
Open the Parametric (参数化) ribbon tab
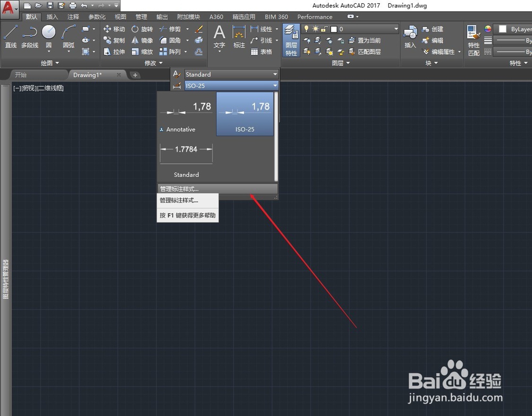tap(97, 16)
